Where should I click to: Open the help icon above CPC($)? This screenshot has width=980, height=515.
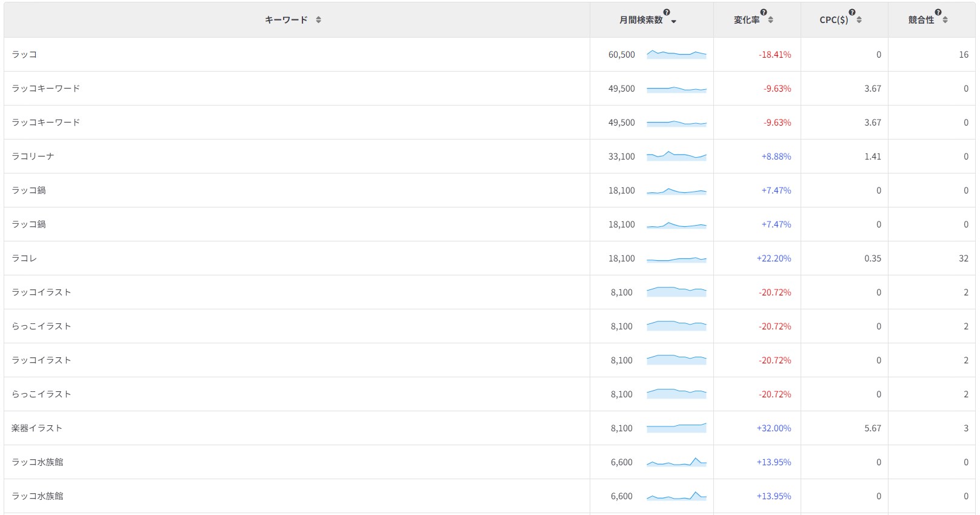tap(852, 12)
